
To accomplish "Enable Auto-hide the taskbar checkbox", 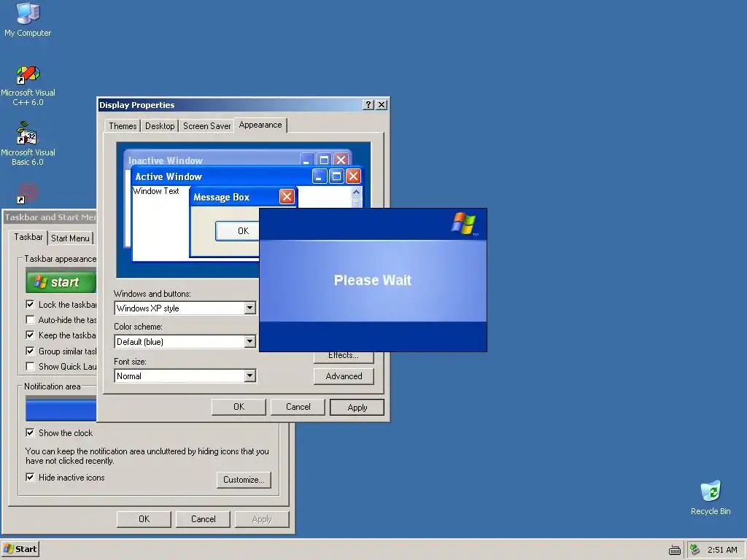I will coord(30,319).
